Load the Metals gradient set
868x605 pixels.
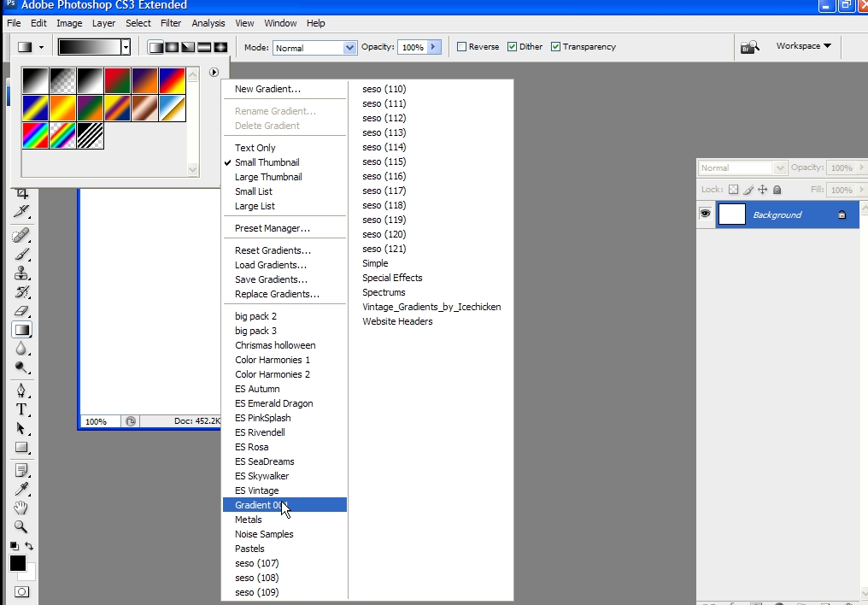point(285,520)
